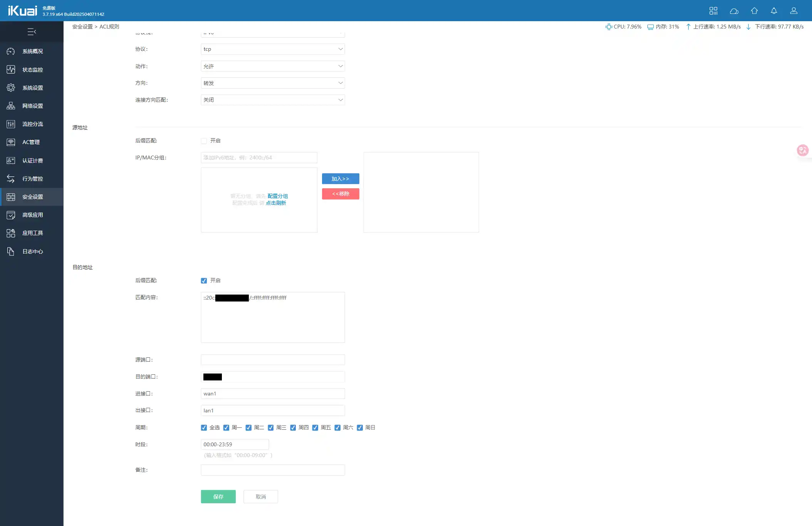Click the cloud icon in top bar
The image size is (812, 526).
(x=734, y=11)
